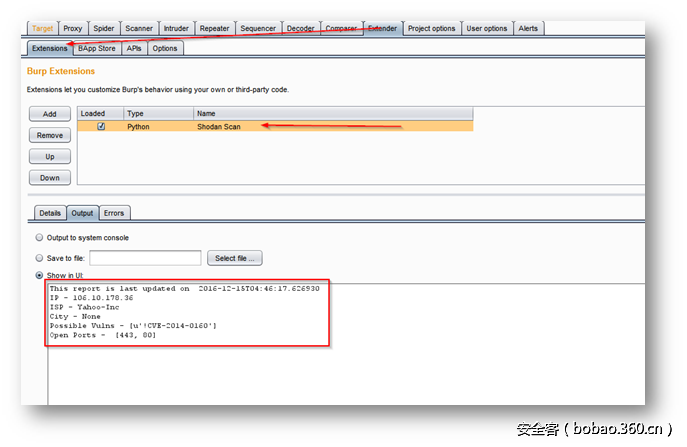Choose the Show in UI radio option

click(x=39, y=275)
